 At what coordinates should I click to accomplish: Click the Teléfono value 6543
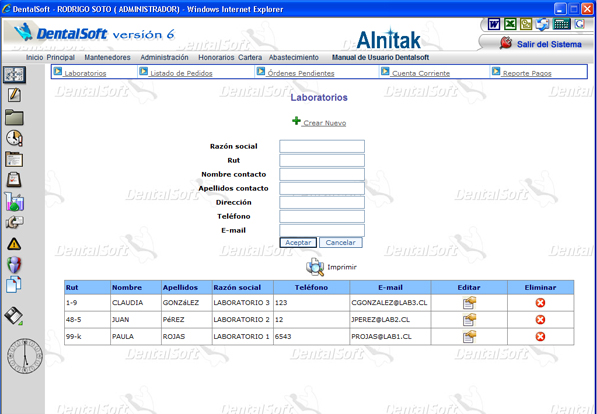tap(283, 337)
